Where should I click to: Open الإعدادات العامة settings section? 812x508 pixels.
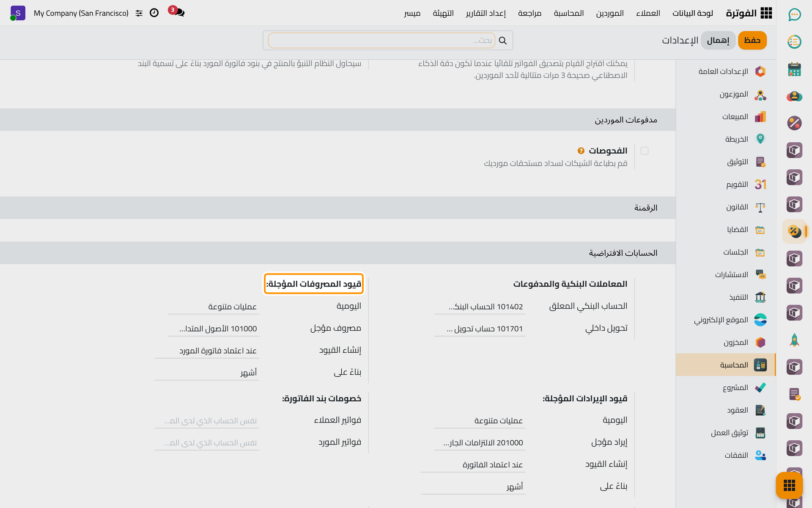click(726, 72)
